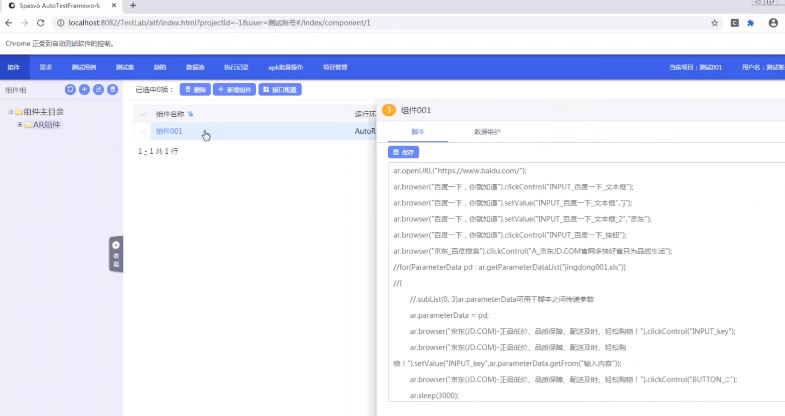Collapse the 组件主目录 tree node
This screenshot has height=416, width=785.
[x=10, y=112]
